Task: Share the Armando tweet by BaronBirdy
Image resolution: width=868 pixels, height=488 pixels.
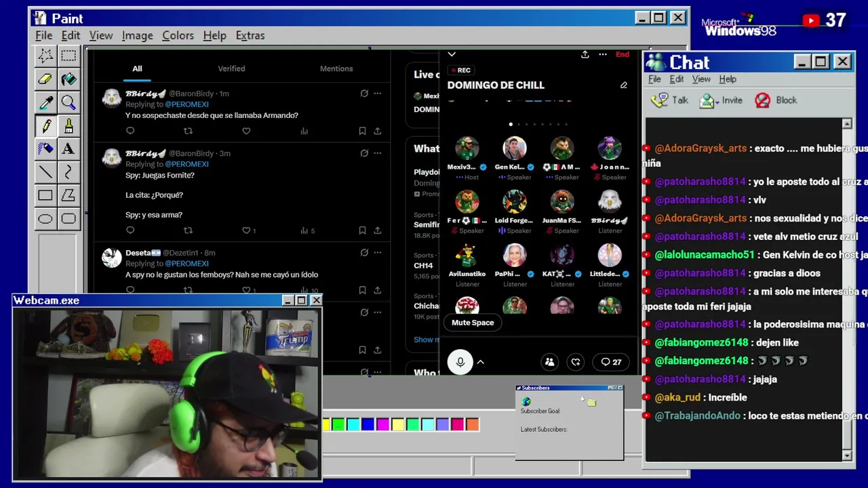Action: 377,131
